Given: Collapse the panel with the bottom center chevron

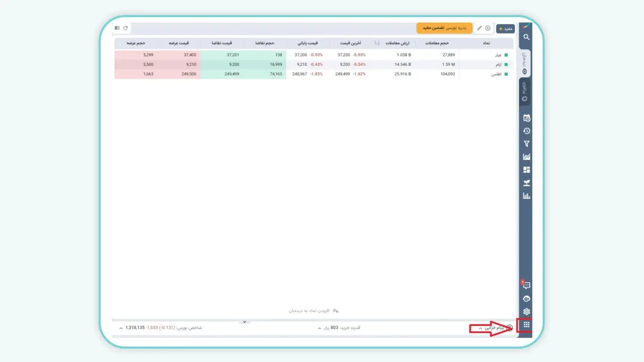Looking at the screenshot, I should (x=244, y=322).
